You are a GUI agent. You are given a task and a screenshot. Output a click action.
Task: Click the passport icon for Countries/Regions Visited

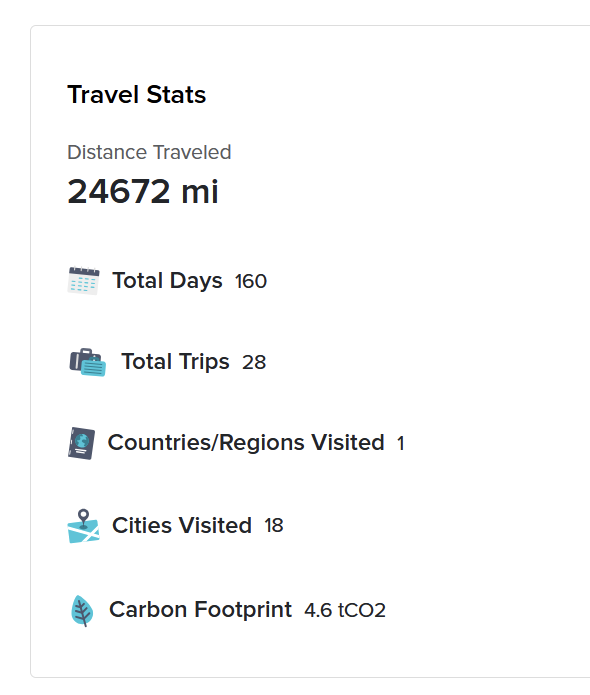coord(82,443)
